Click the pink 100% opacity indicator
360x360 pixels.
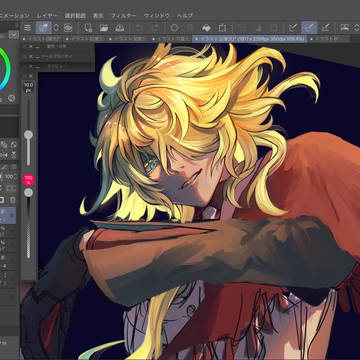coord(28,180)
